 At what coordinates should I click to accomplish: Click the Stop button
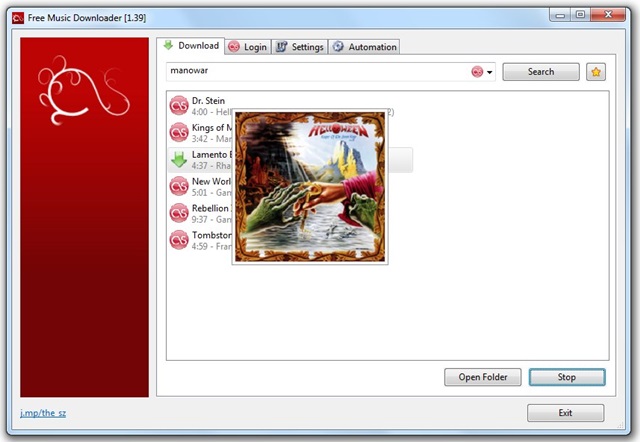(x=567, y=377)
